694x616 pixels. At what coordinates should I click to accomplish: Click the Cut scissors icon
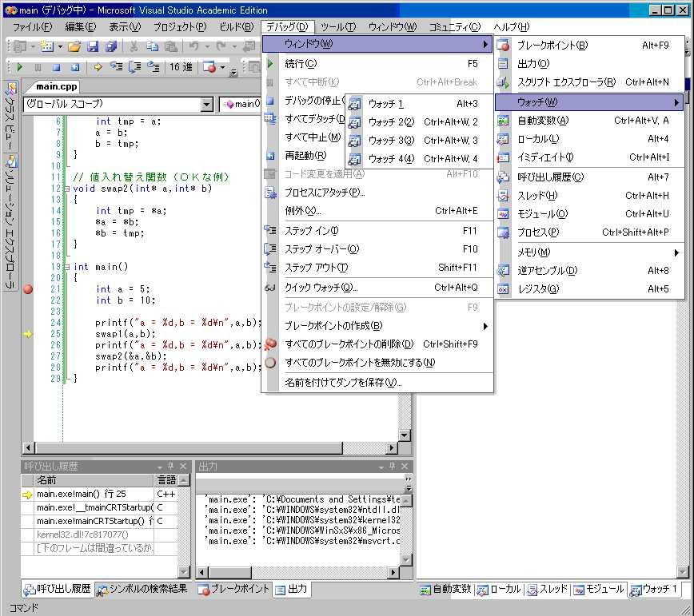click(x=134, y=46)
